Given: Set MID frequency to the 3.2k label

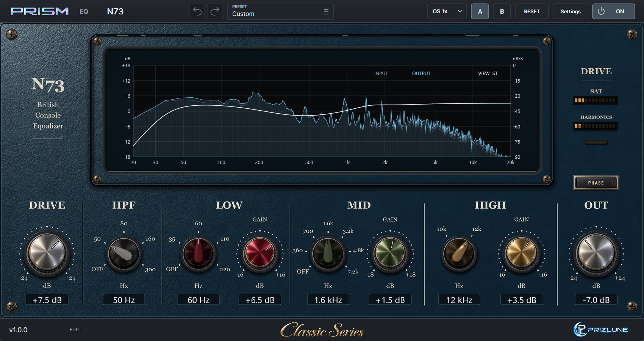Looking at the screenshot, I should 348,231.
